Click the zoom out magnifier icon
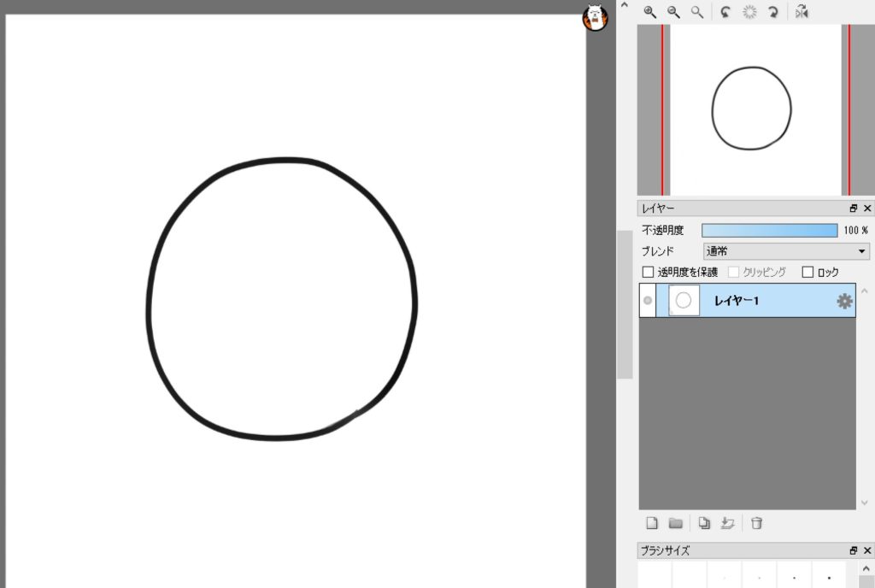Screen dimensions: 875x588 [x=673, y=12]
